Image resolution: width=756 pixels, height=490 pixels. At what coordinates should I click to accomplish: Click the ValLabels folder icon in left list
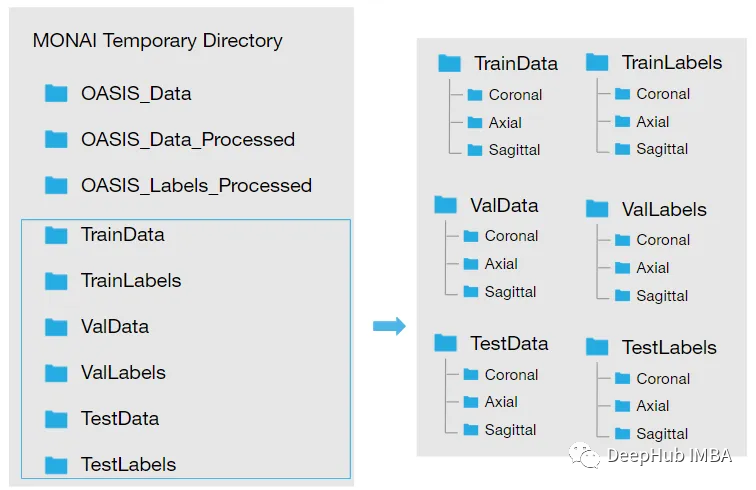pos(56,373)
